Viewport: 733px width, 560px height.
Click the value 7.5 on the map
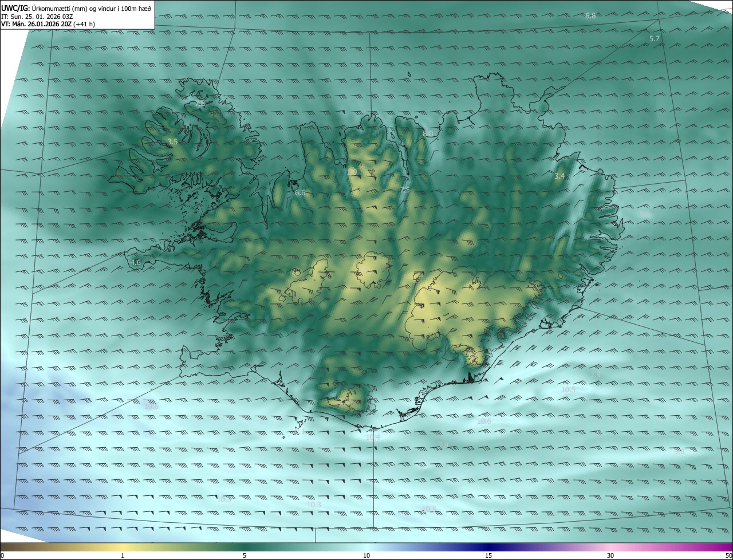point(405,190)
